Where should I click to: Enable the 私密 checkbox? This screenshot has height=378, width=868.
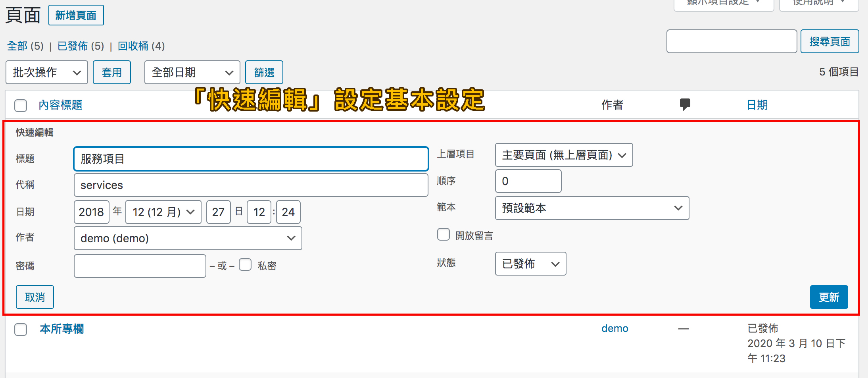tap(246, 264)
